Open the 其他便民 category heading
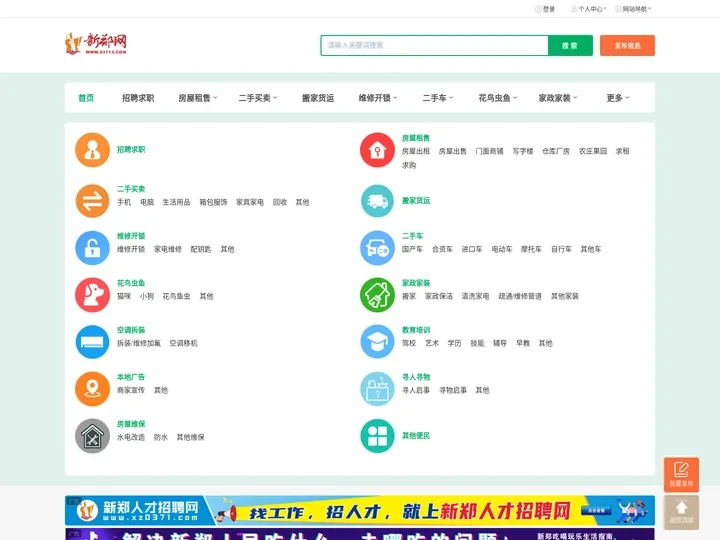 (416, 436)
